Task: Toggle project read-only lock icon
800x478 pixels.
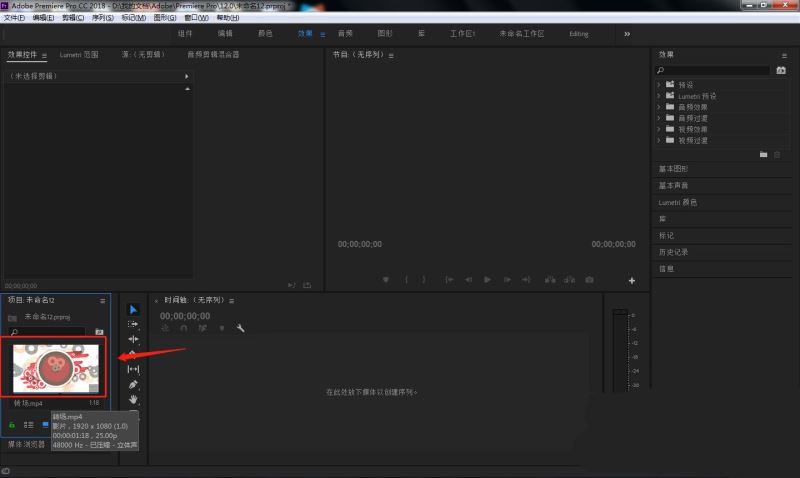Action: pos(12,424)
